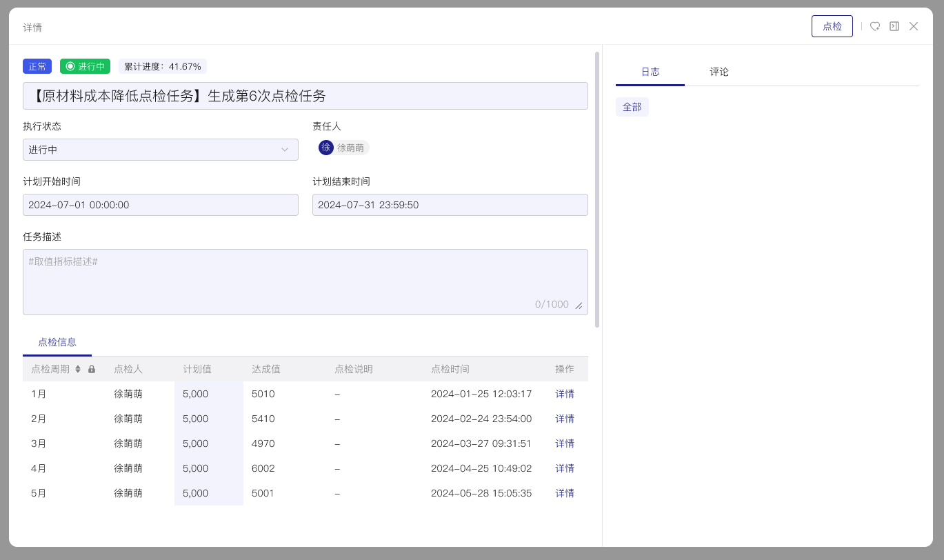Image resolution: width=944 pixels, height=560 pixels.
Task: Toggle the 正常 status indicator chip
Action: coord(37,66)
